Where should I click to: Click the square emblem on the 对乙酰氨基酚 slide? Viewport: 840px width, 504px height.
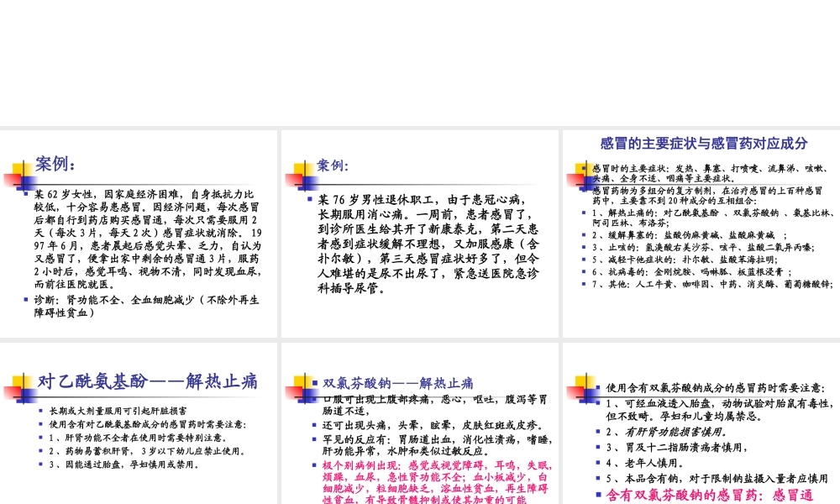coord(17,386)
